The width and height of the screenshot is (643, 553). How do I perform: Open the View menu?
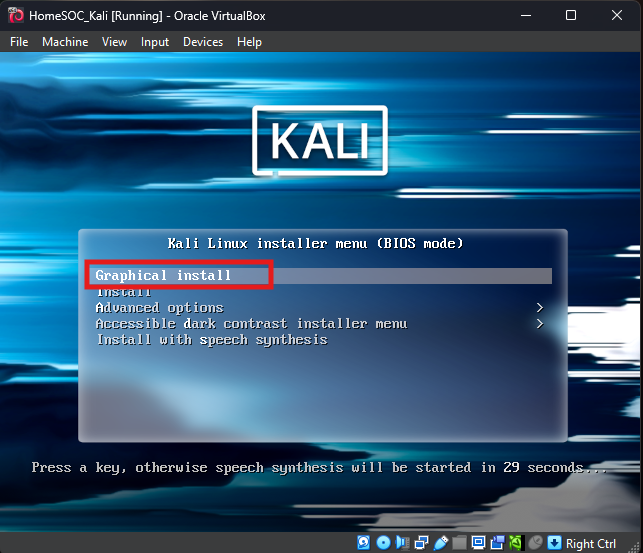[114, 42]
